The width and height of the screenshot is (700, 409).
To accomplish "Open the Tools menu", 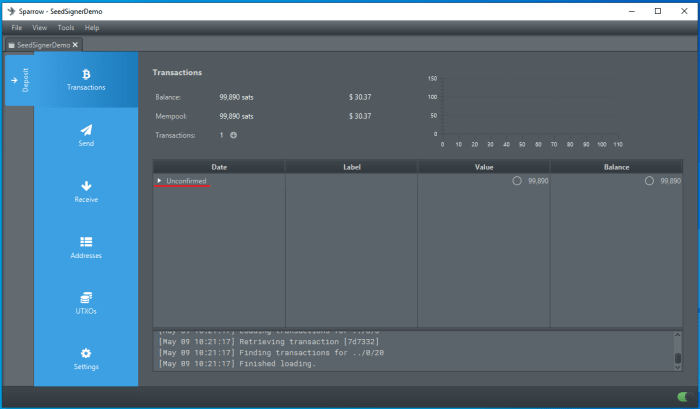I will click(66, 28).
